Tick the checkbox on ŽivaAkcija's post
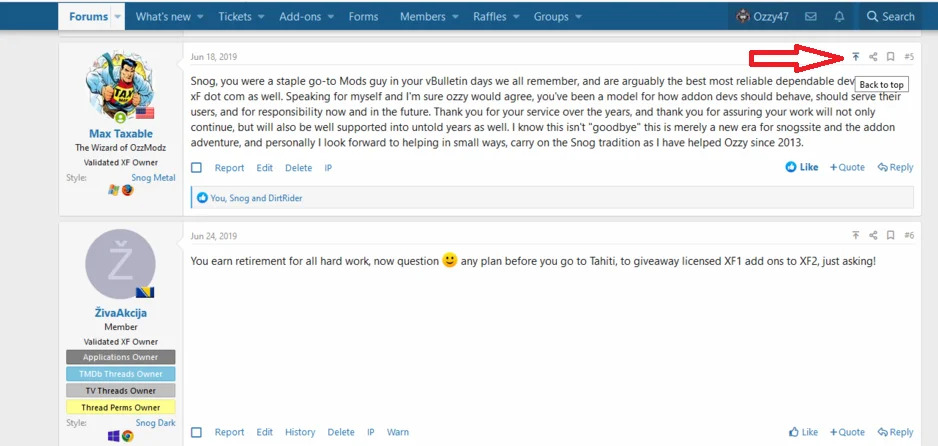 point(197,432)
